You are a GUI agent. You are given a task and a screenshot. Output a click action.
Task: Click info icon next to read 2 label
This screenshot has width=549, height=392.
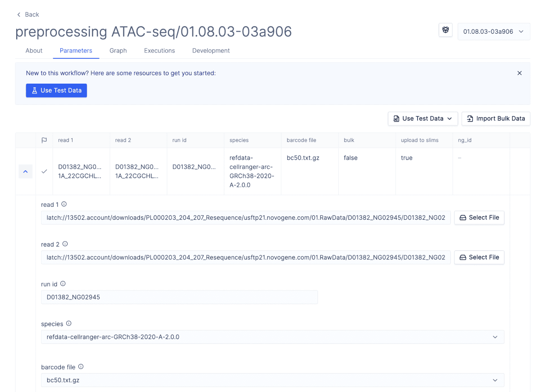click(65, 244)
